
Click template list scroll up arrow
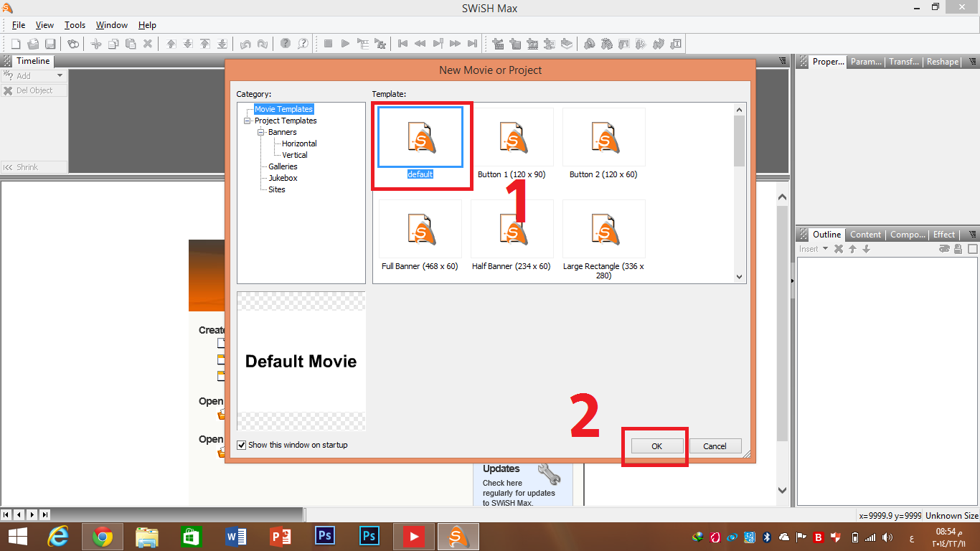(740, 109)
